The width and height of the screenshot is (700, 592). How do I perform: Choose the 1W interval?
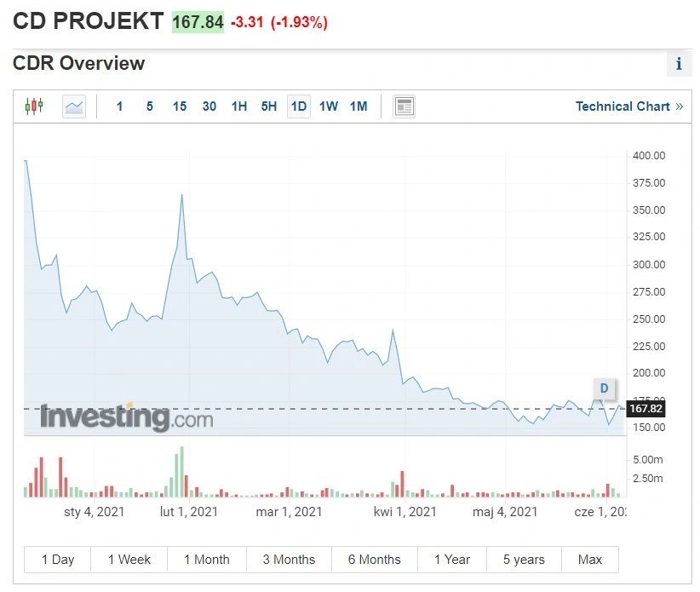[x=329, y=106]
